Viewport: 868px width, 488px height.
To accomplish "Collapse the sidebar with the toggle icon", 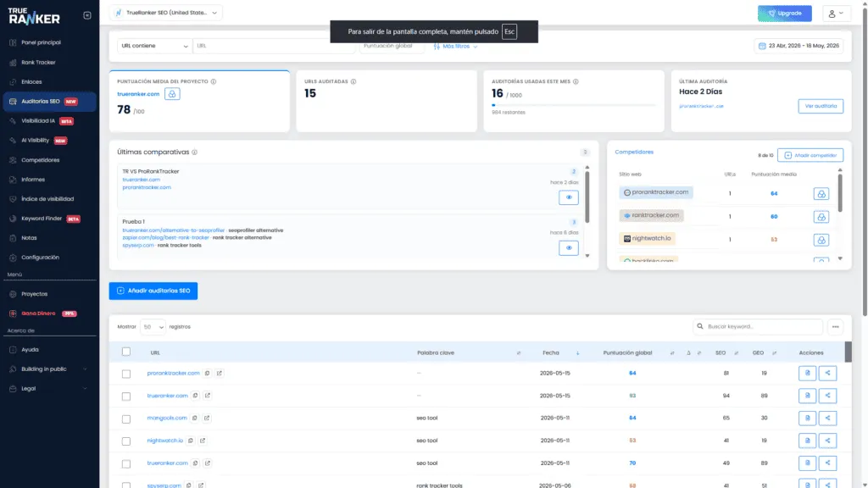I will tap(87, 15).
